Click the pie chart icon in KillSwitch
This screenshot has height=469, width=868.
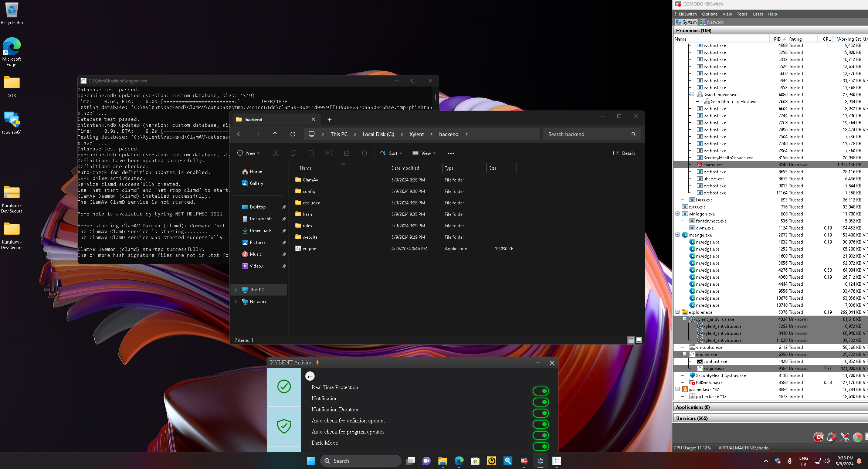coord(857,437)
